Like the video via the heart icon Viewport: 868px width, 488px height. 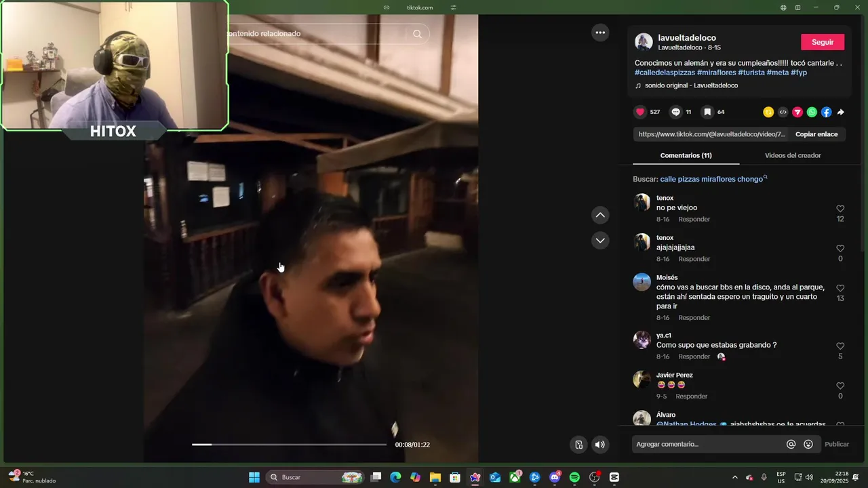pyautogui.click(x=640, y=112)
